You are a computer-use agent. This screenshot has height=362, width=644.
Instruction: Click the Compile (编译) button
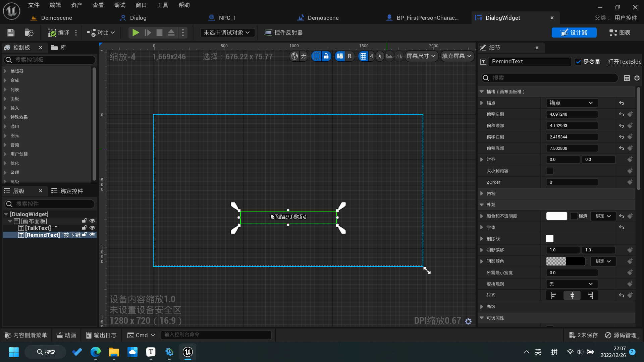click(x=59, y=33)
